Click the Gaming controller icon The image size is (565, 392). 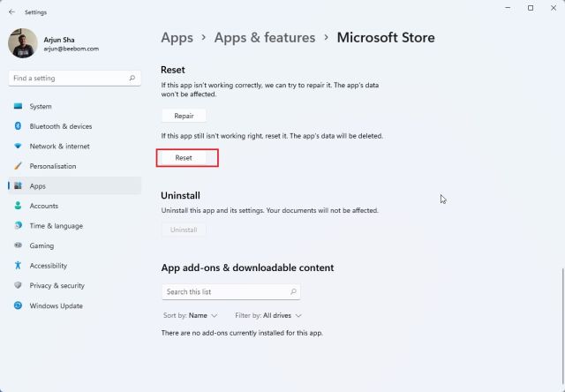(x=18, y=245)
